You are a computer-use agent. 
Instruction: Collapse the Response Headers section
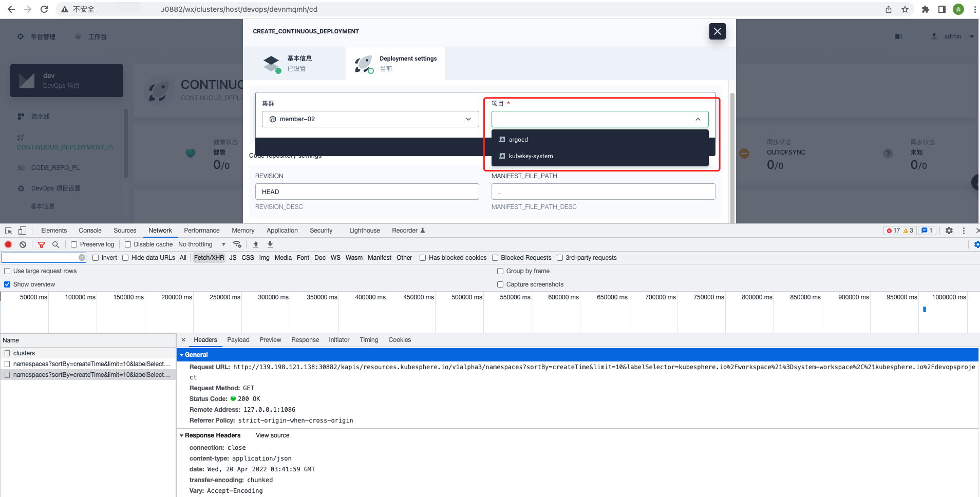[181, 435]
